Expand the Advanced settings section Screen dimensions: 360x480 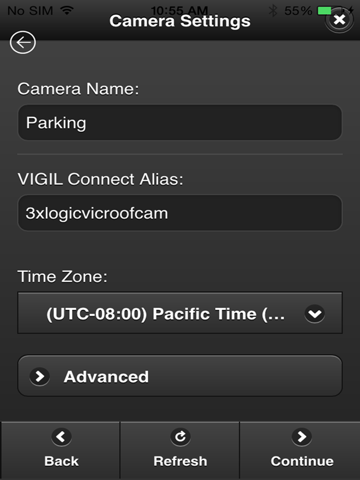[180, 376]
